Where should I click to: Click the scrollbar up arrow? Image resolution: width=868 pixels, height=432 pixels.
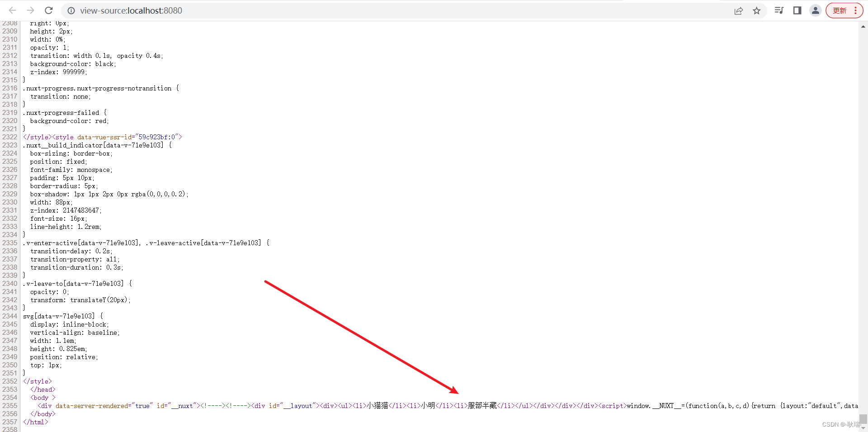[863, 27]
